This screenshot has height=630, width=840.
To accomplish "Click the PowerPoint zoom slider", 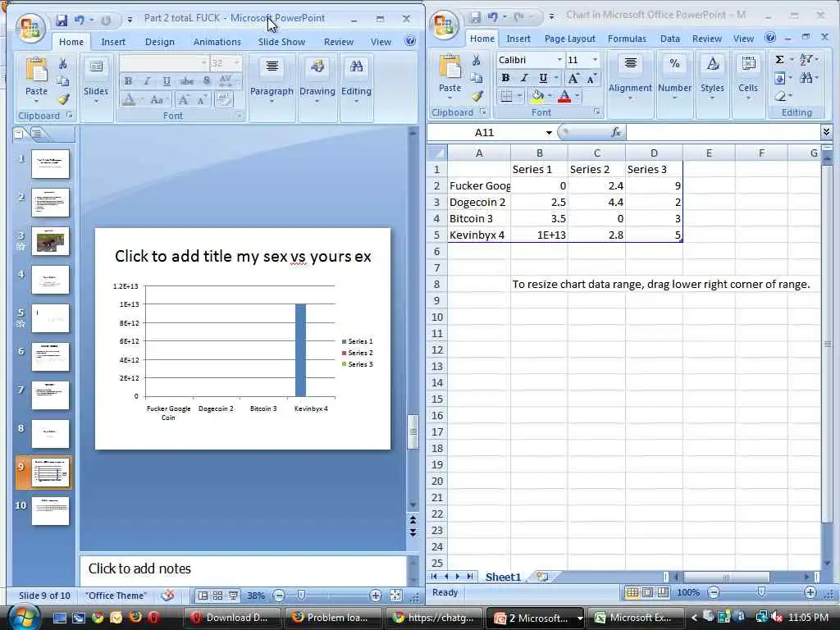I will 301,596.
